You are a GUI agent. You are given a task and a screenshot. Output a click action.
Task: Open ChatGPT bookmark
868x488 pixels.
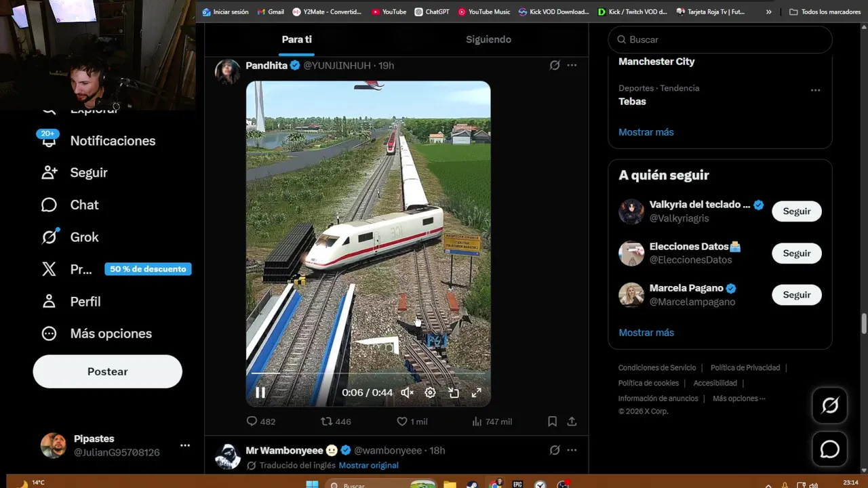(432, 12)
